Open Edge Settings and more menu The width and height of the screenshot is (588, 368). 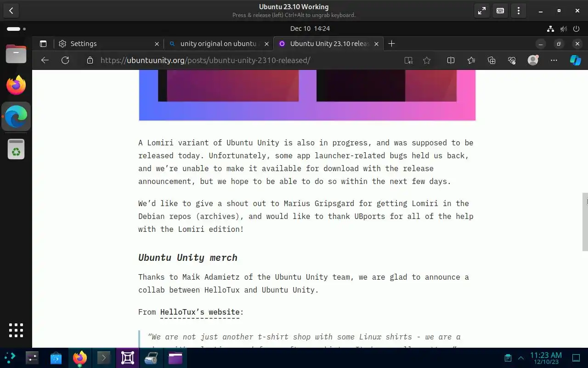point(554,60)
